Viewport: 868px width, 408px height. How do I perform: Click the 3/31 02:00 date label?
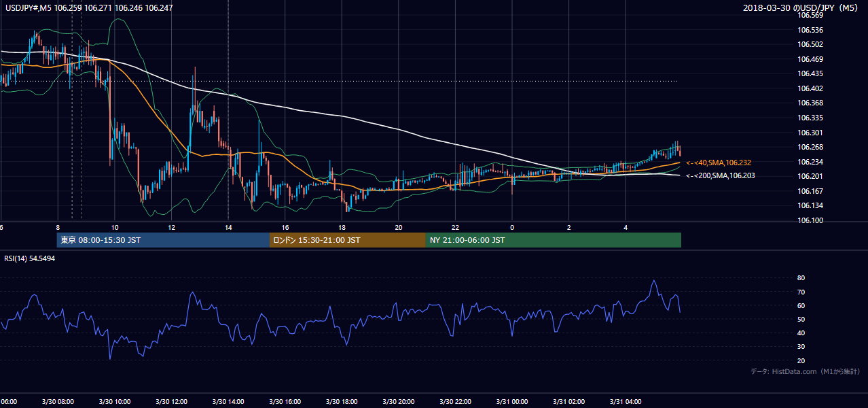tap(568, 402)
